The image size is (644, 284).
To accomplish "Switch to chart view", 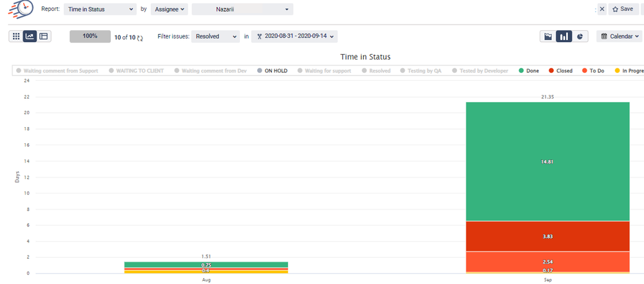I will tap(30, 36).
